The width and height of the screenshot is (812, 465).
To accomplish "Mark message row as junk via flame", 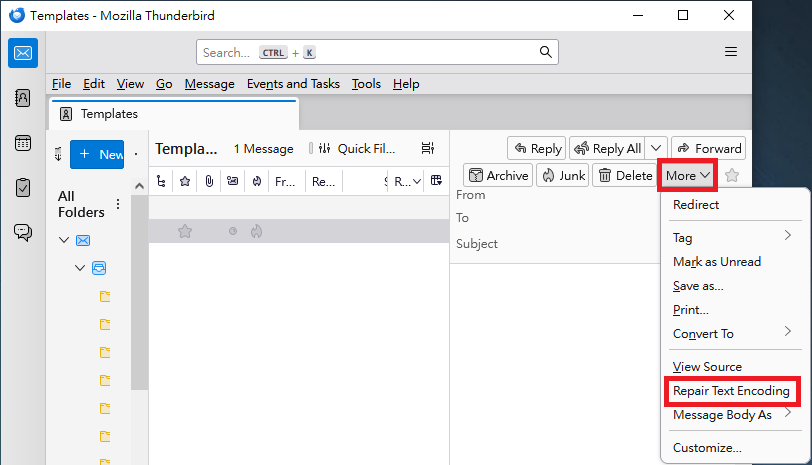I will click(256, 231).
